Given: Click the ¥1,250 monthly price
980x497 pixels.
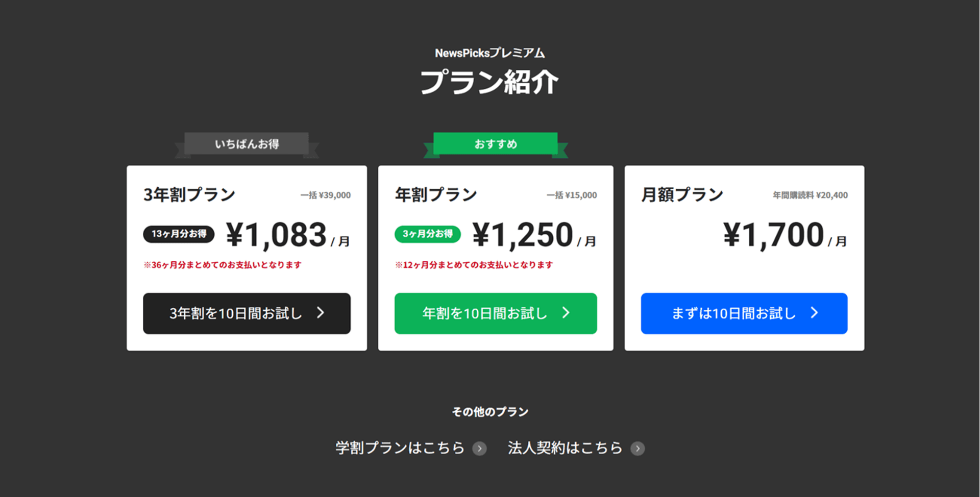Looking at the screenshot, I should (523, 235).
